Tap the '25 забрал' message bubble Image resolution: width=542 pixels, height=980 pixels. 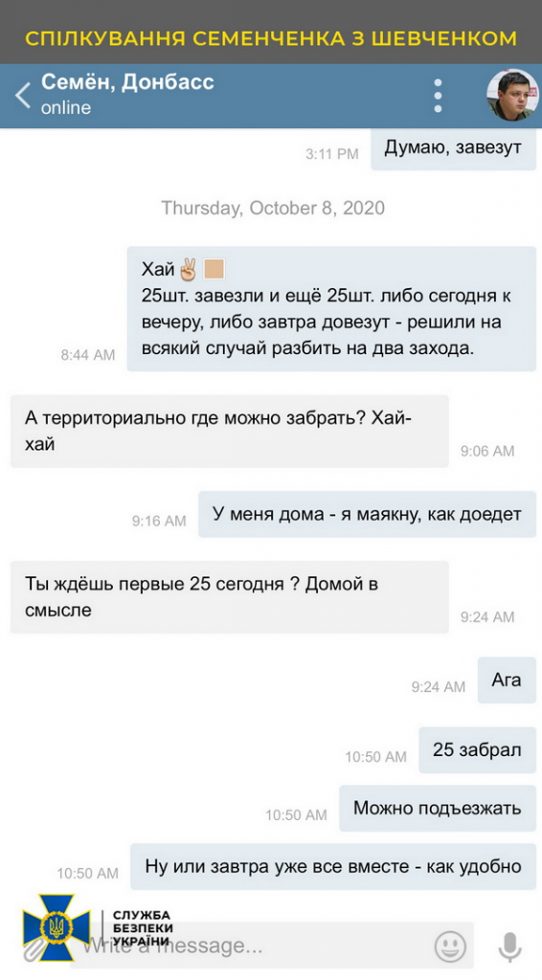[477, 750]
